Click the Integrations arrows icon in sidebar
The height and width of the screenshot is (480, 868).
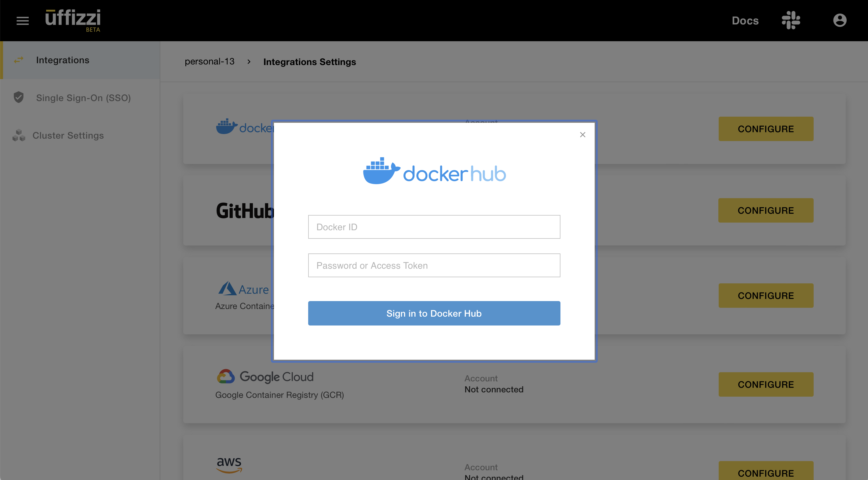[19, 60]
